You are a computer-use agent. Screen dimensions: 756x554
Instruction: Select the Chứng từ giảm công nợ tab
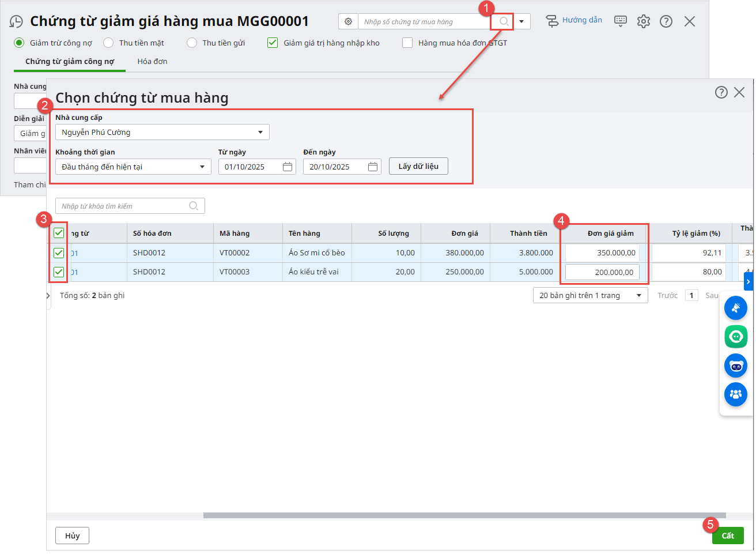point(70,61)
